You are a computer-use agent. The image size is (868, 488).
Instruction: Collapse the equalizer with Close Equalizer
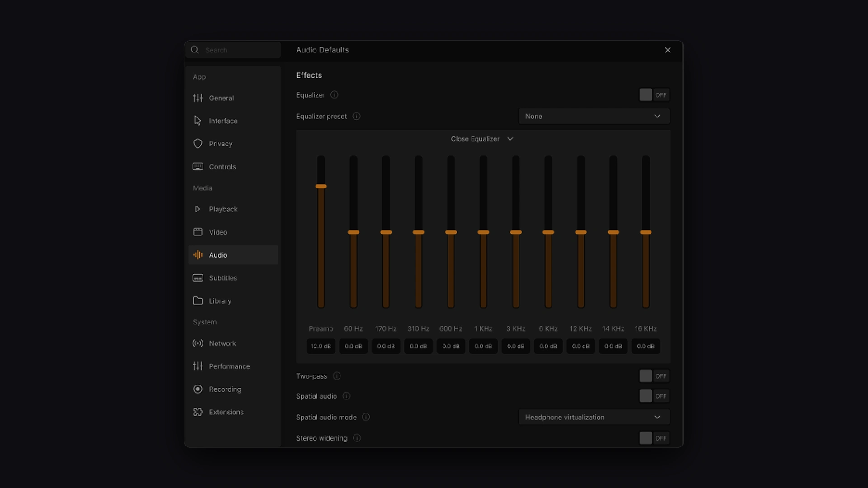482,139
